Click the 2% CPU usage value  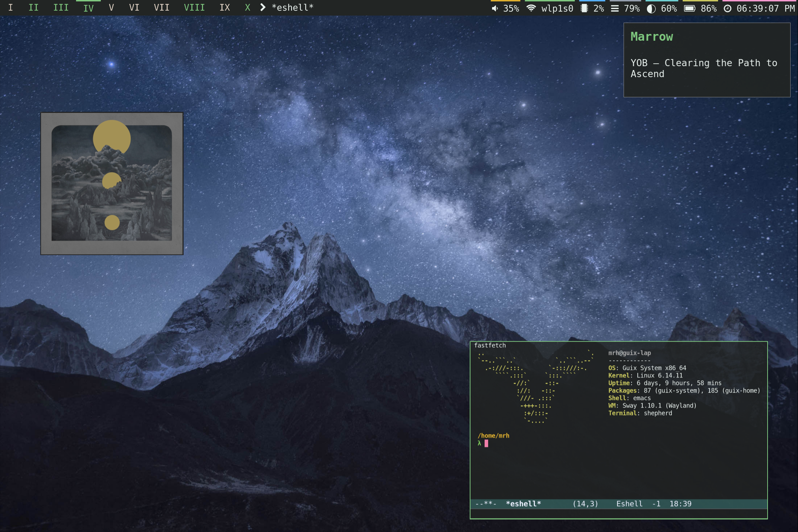coord(598,8)
